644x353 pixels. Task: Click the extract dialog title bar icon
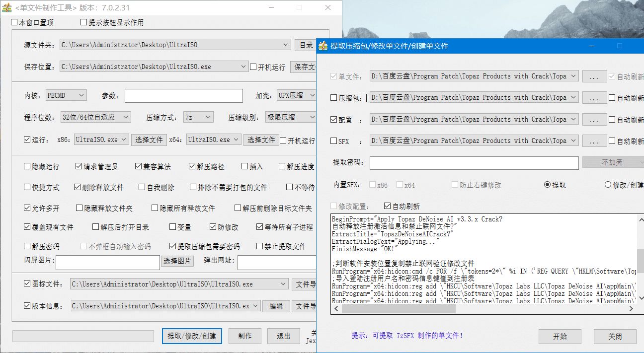click(323, 46)
